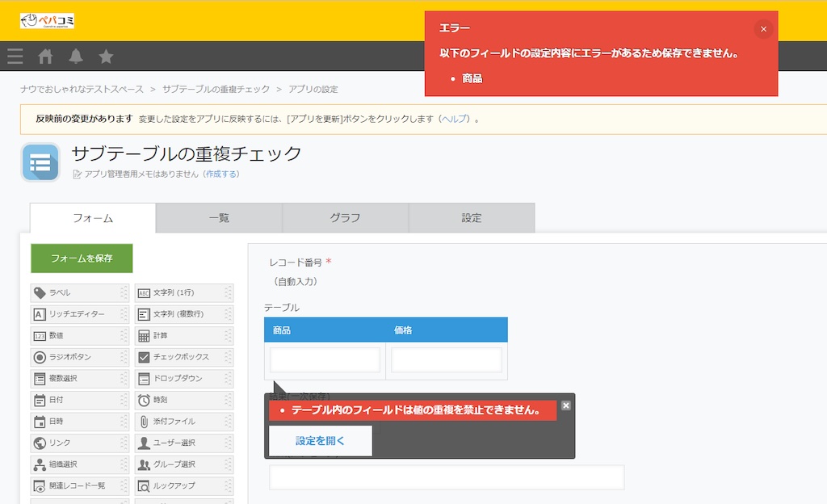Image resolution: width=827 pixels, height=504 pixels.
Task: Click the 商品 column header
Action: [325, 330]
